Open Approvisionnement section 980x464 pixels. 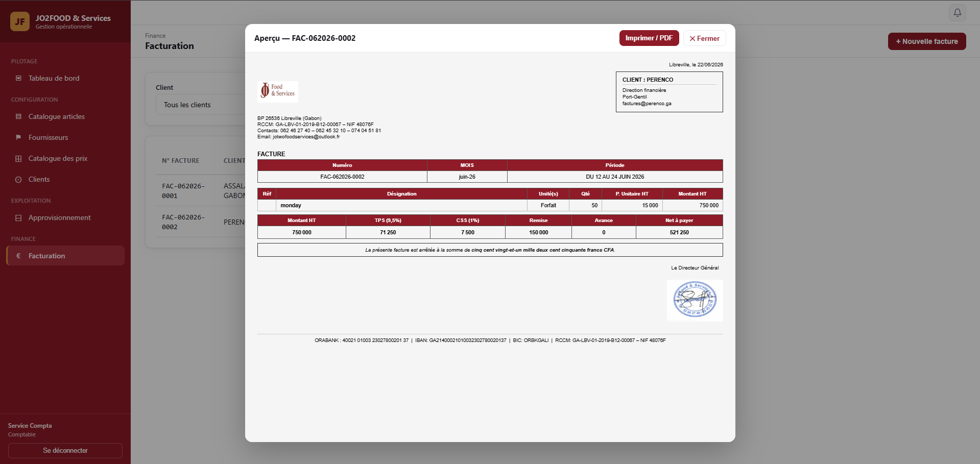(x=65, y=217)
